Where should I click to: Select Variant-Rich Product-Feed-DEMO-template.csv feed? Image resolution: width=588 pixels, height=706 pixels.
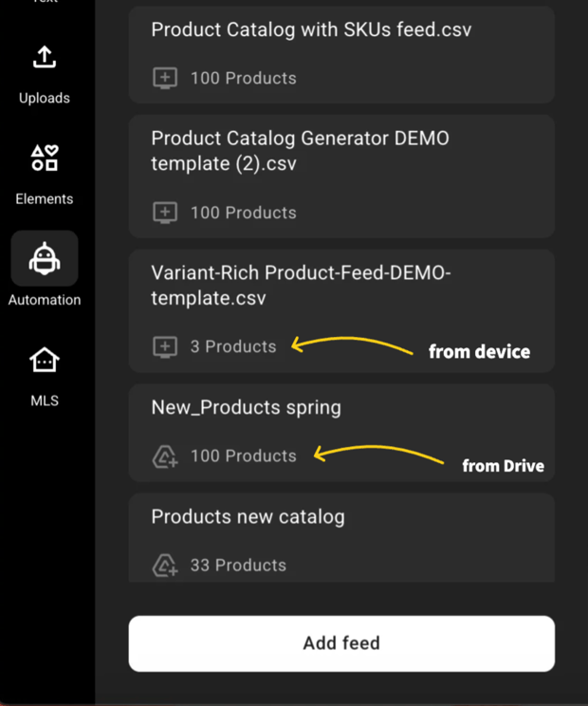301,285
